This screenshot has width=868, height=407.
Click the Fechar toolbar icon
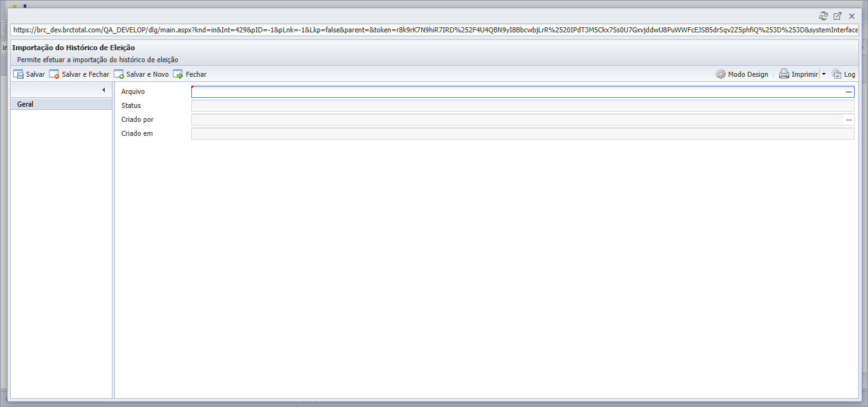178,74
